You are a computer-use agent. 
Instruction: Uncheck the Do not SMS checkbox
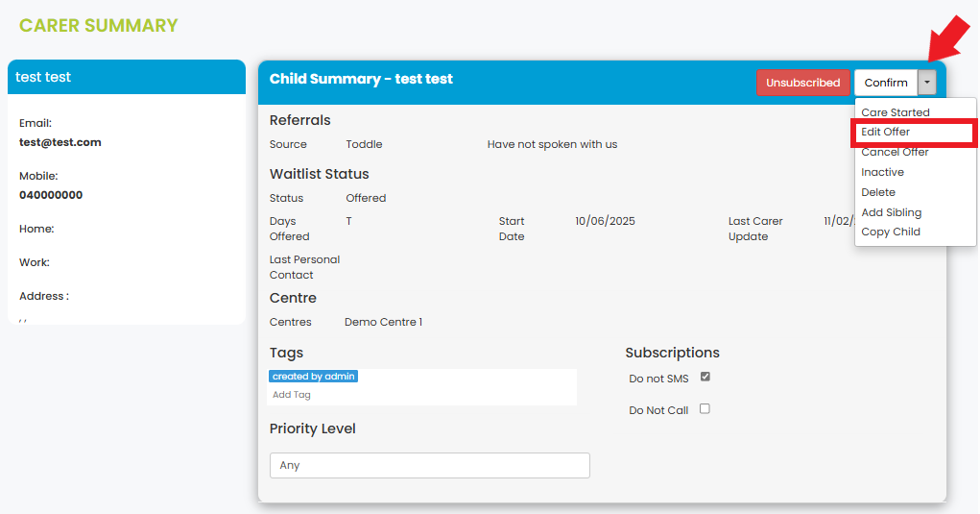point(705,377)
